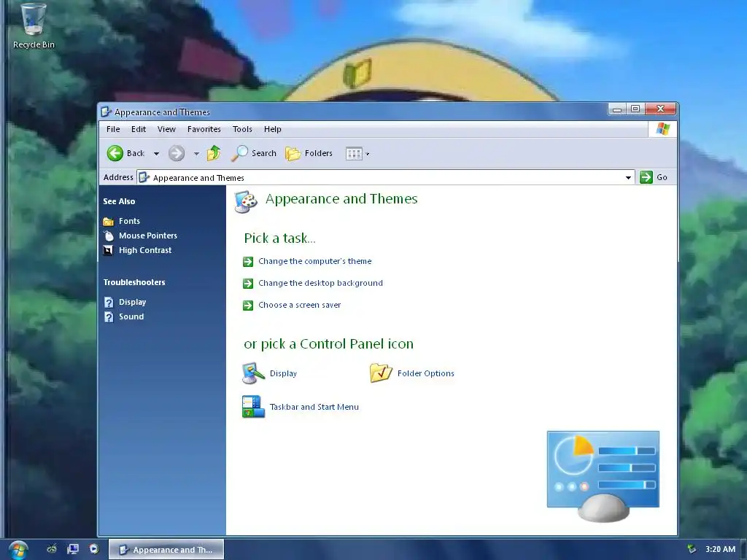Viewport: 747px width, 560px height.
Task: Click the grayed Forward arrow icon
Action: tap(177, 153)
